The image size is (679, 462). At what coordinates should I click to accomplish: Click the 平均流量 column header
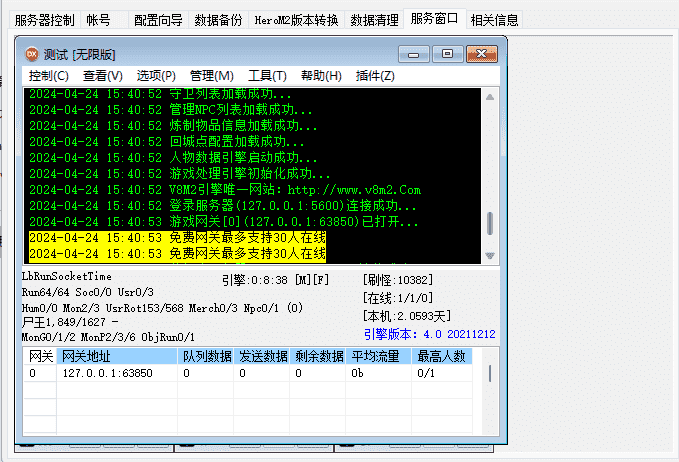[377, 356]
